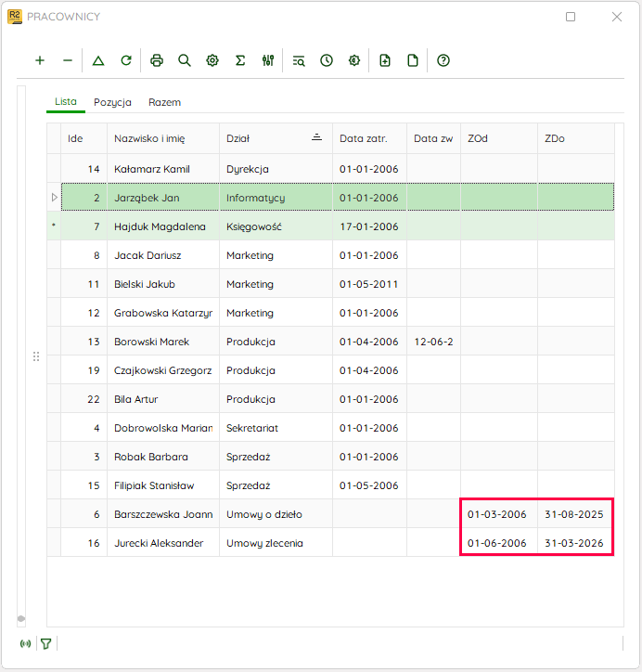642x672 pixels.
Task: Add a new employee with plus icon
Action: [x=40, y=60]
